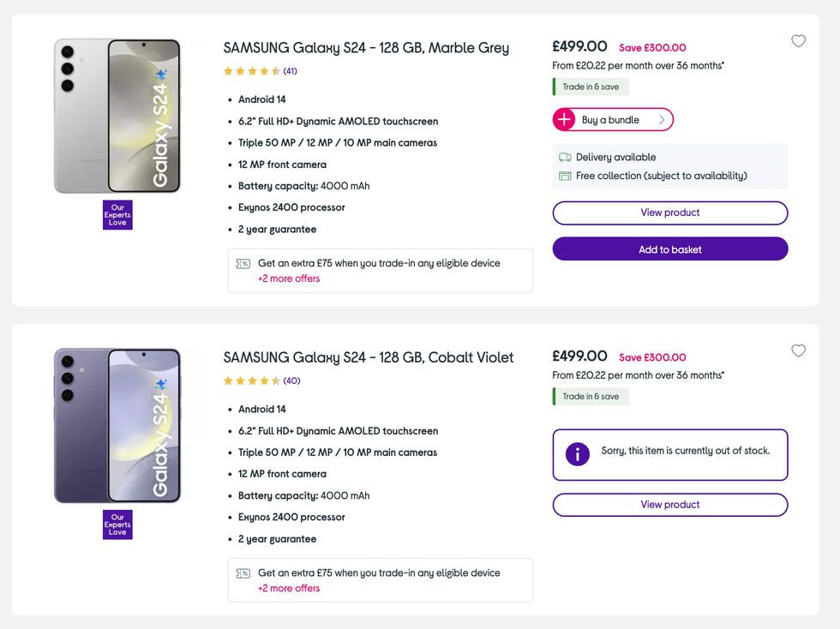Expand the Buy a bundle chevron

(x=660, y=119)
